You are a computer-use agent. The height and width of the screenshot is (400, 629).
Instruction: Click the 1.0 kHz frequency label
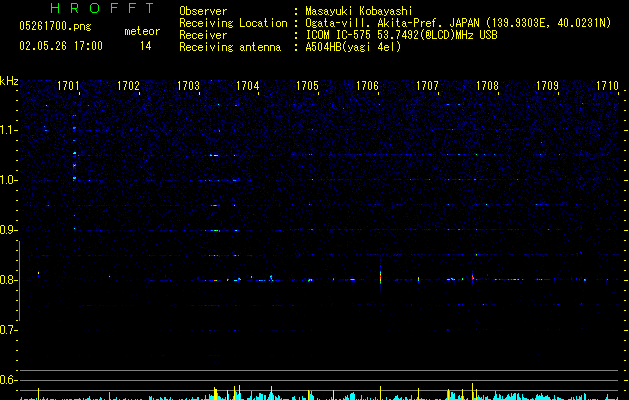(x=8, y=180)
